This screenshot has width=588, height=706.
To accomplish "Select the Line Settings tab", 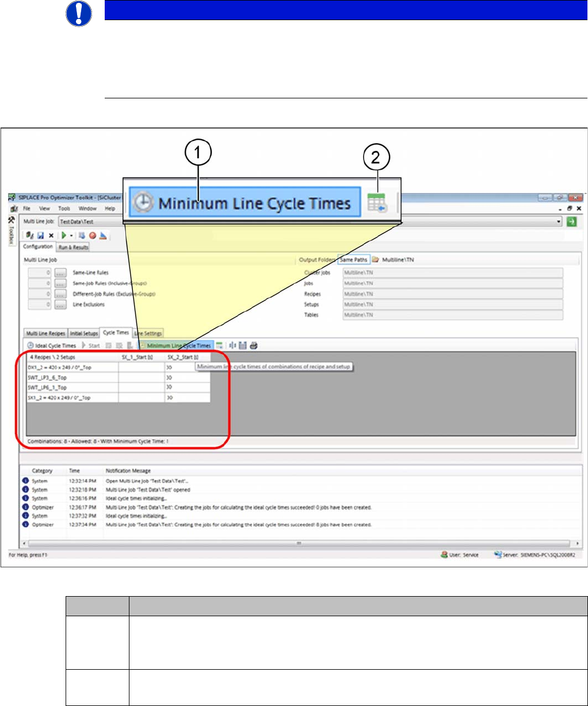I will 148,333.
